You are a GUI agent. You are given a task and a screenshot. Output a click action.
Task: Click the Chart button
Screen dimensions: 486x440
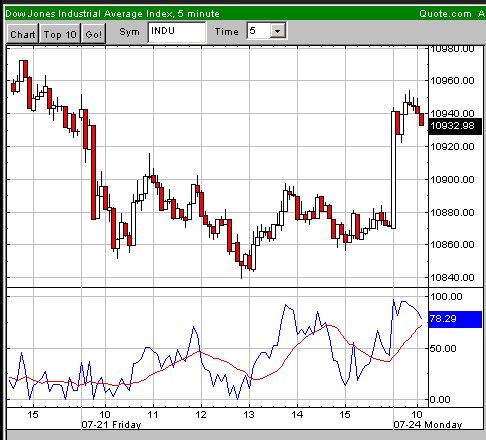[23, 34]
